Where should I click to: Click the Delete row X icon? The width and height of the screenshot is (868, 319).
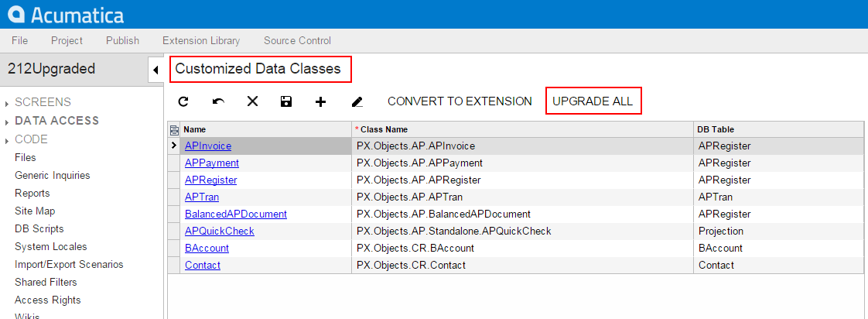(252, 101)
